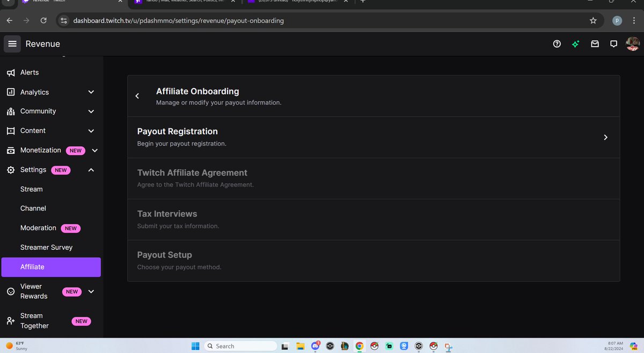
Task: Click the Revenue page title
Action: point(43,44)
